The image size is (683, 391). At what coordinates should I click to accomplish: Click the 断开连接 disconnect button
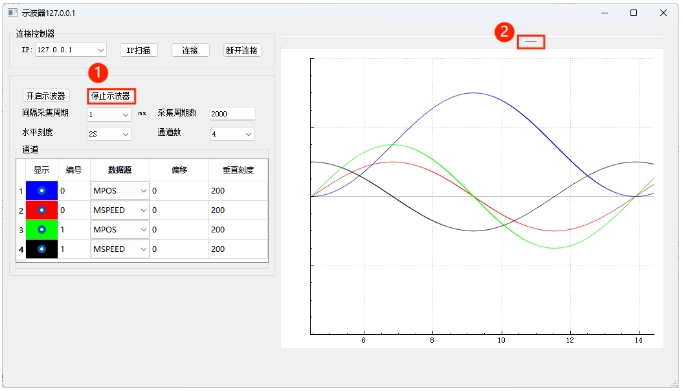242,50
